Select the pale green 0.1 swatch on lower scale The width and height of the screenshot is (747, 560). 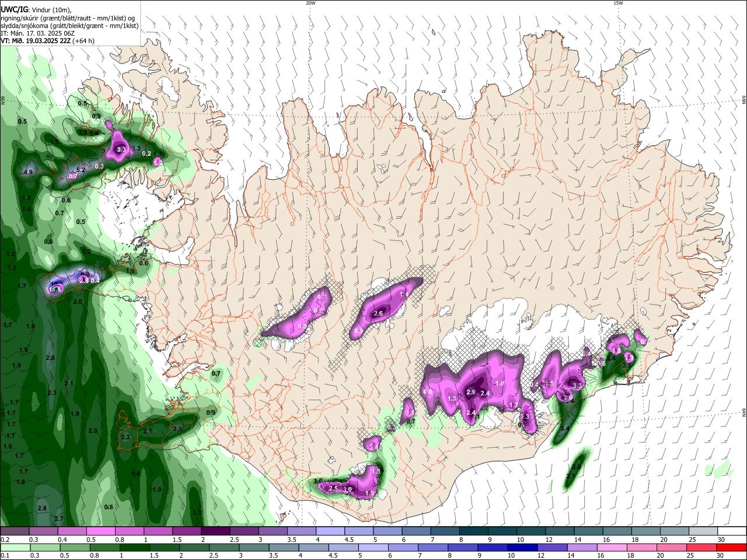coord(15,548)
